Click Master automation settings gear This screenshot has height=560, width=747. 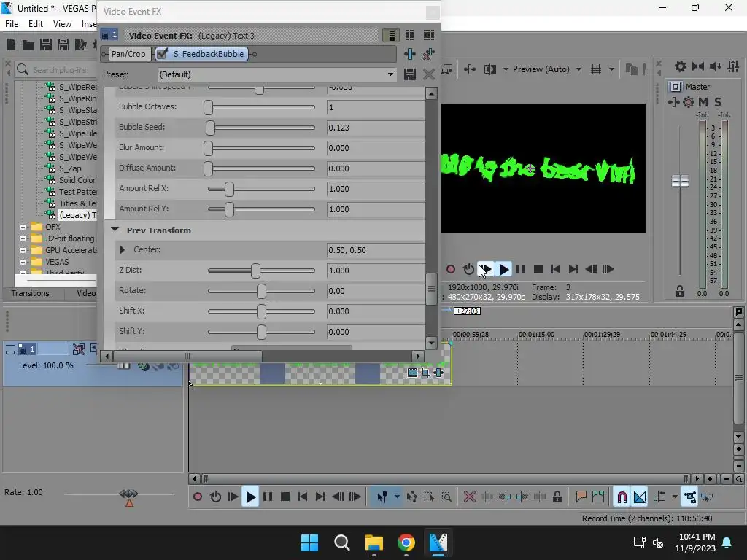pyautogui.click(x=689, y=102)
